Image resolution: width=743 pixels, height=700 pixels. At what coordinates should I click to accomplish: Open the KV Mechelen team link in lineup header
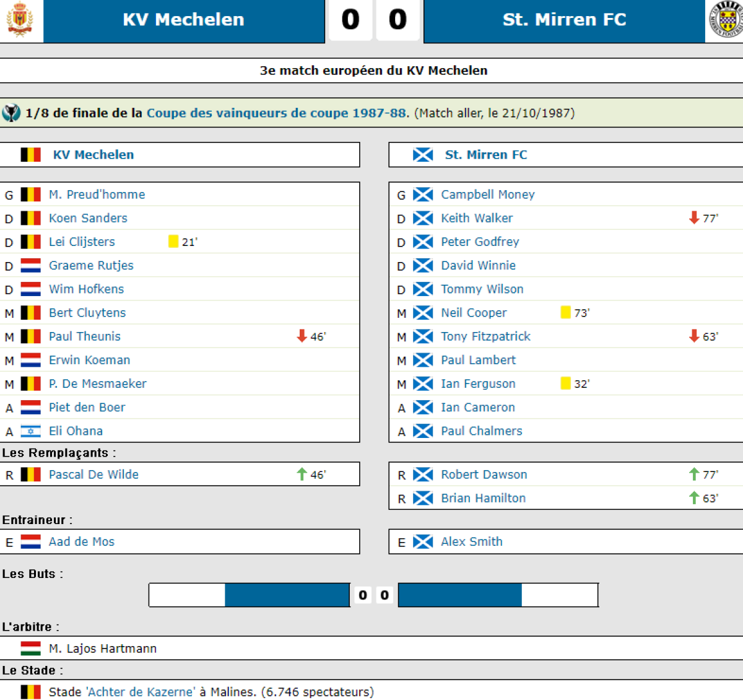coord(93,155)
